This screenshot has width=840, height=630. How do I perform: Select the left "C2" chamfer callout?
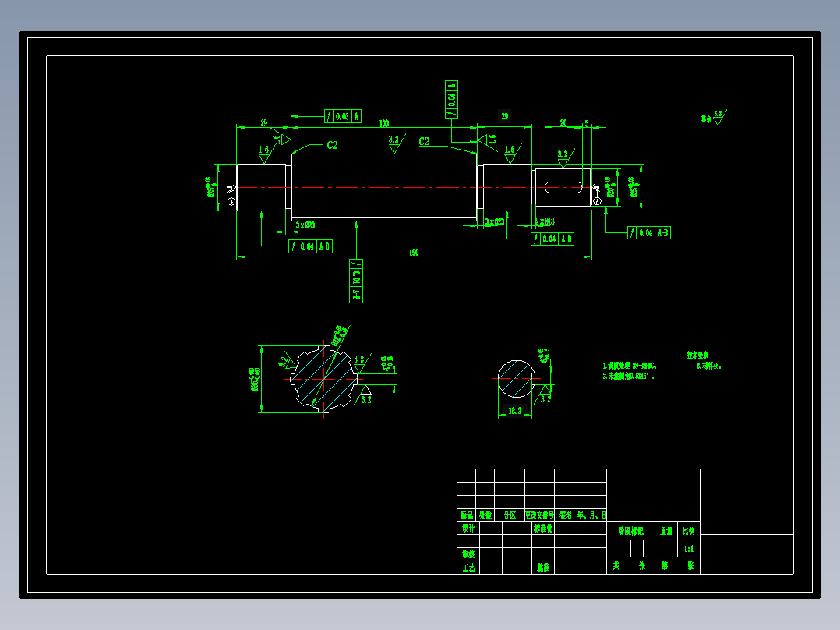[332, 145]
